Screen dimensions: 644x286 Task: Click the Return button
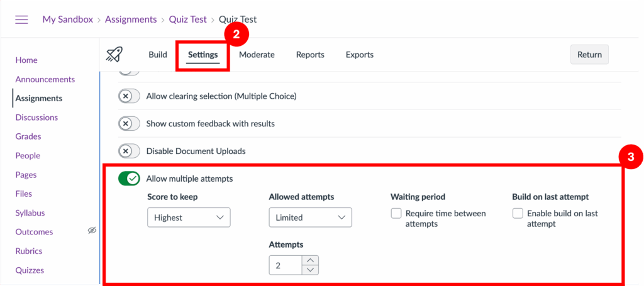(x=589, y=55)
